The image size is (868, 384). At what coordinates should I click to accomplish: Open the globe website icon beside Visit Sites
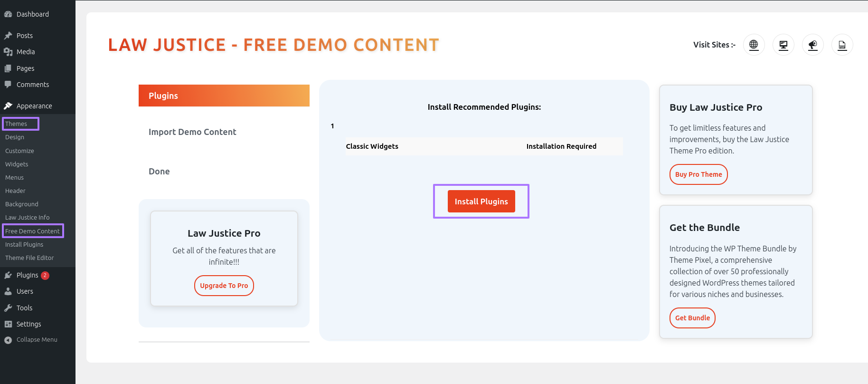click(x=754, y=45)
